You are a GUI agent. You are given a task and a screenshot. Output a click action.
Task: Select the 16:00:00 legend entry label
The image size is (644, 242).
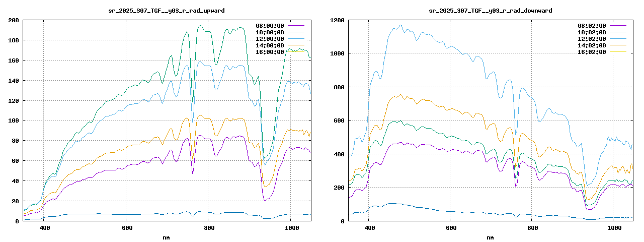point(270,52)
